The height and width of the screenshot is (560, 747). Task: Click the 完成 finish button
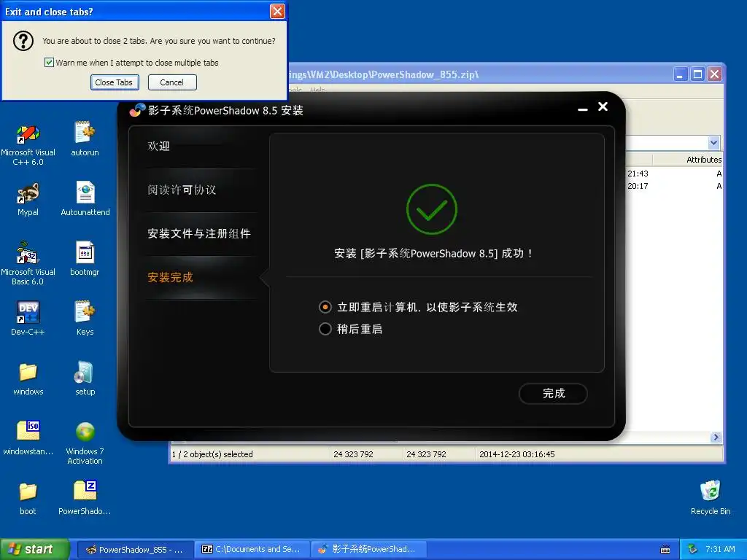click(553, 393)
